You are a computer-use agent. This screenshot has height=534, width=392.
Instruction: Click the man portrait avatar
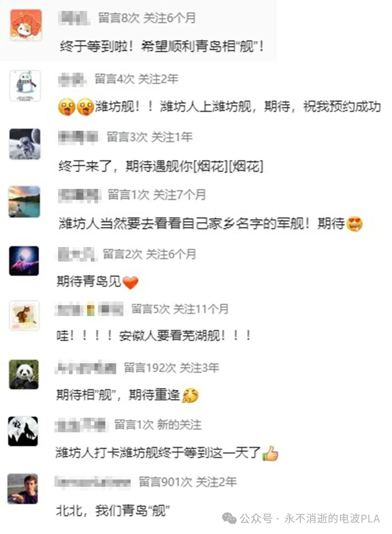pos(23,489)
